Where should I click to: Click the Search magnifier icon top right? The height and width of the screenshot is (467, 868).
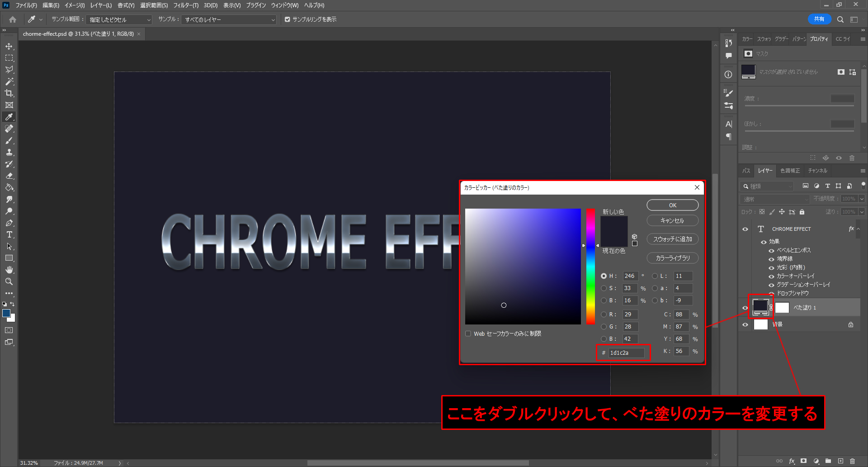[840, 19]
